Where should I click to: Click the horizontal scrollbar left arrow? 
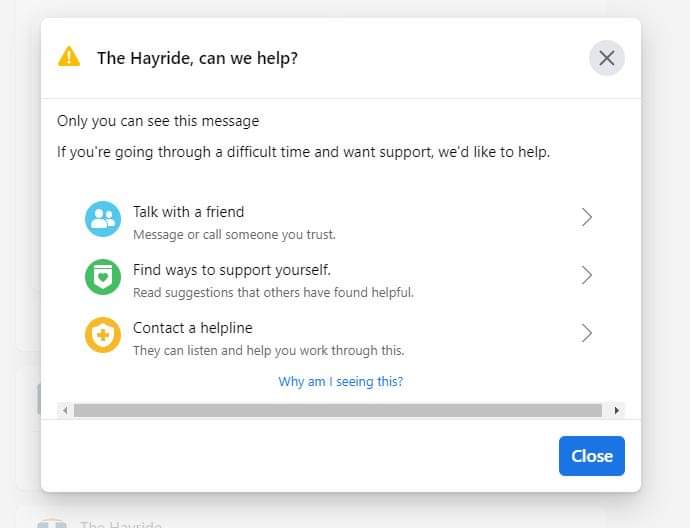pyautogui.click(x=65, y=410)
